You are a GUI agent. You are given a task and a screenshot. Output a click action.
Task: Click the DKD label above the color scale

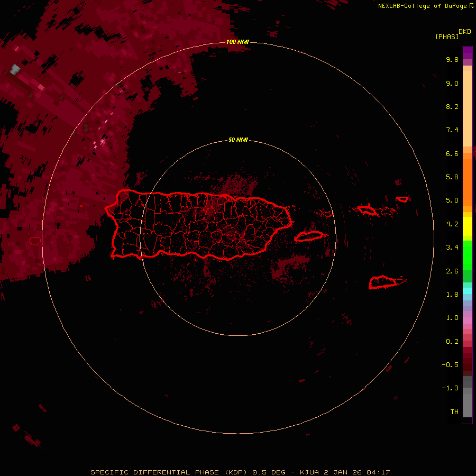click(x=465, y=32)
